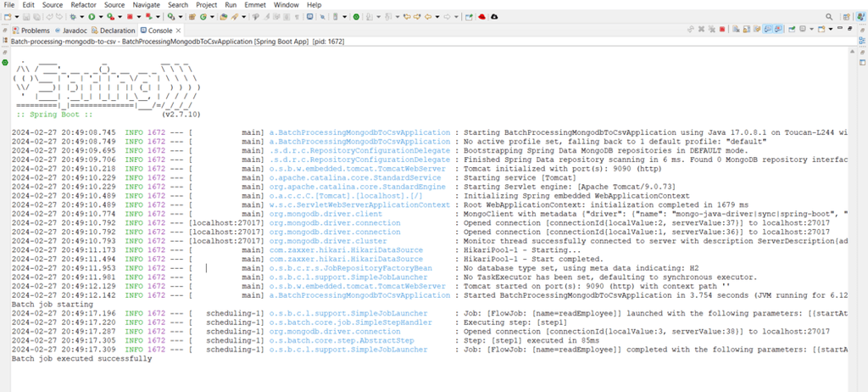Toggle the Scroll Lock console button

click(746, 29)
